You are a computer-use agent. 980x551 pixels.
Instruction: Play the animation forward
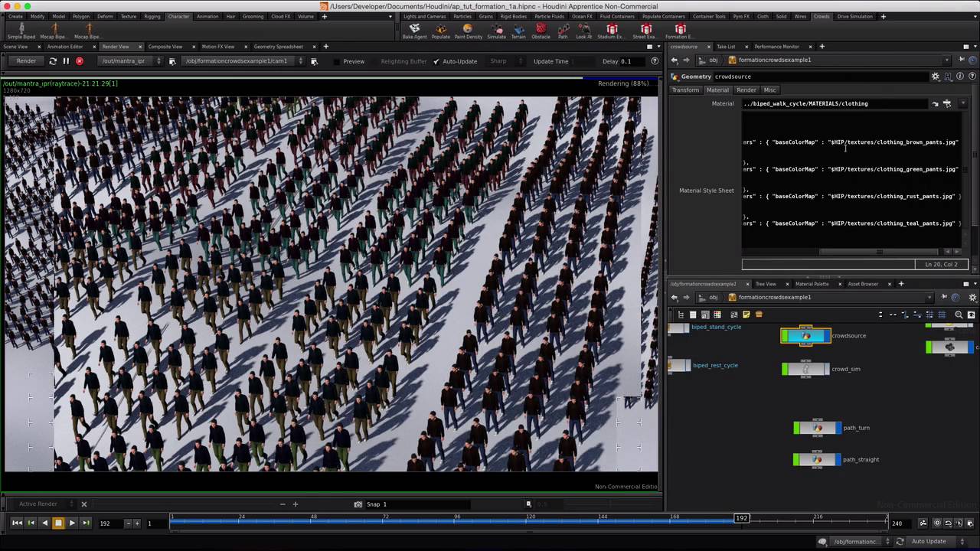72,523
